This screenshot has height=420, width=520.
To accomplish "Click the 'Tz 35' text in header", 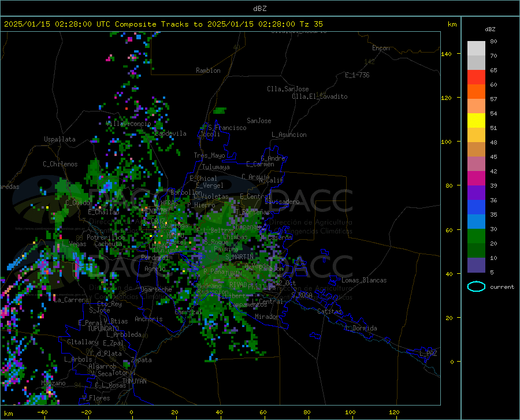I will (x=311, y=24).
